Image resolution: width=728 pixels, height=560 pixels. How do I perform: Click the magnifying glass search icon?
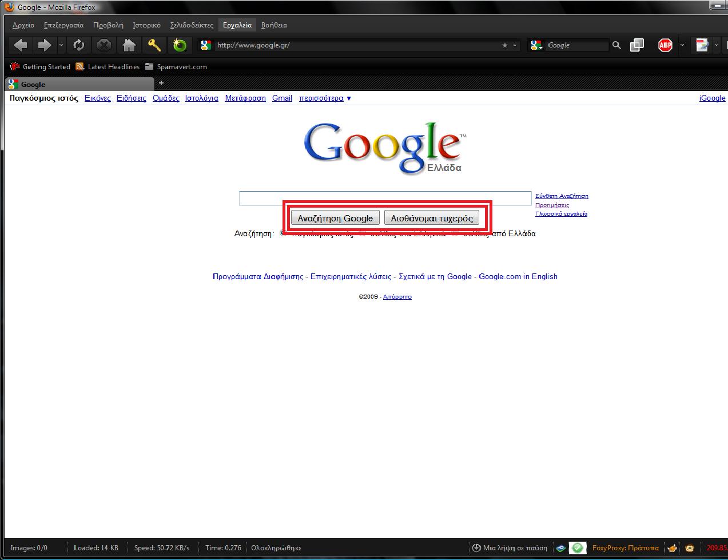pos(616,45)
